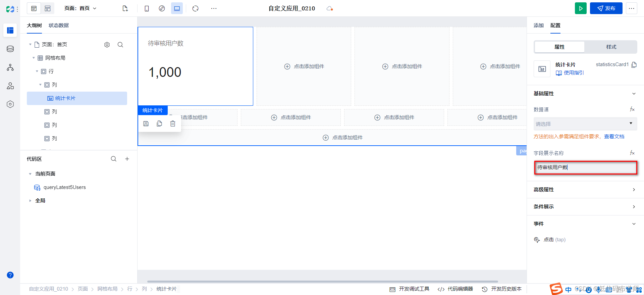Select 统计卡片 in outline tree
644x295 pixels.
point(77,98)
